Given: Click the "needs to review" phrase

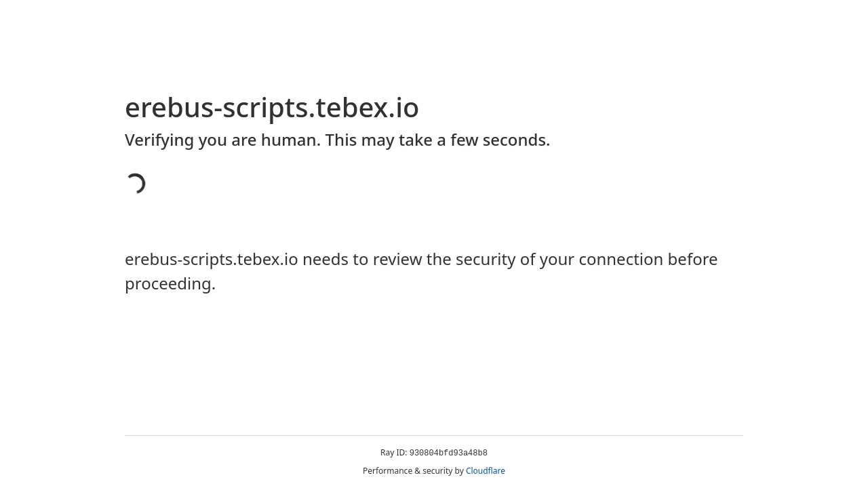Looking at the screenshot, I should point(362,260).
